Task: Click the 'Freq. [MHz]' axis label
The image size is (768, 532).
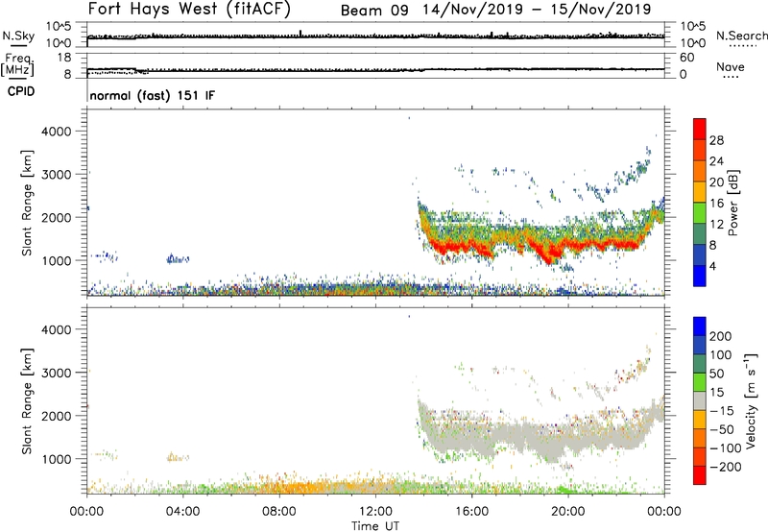Action: [17, 64]
